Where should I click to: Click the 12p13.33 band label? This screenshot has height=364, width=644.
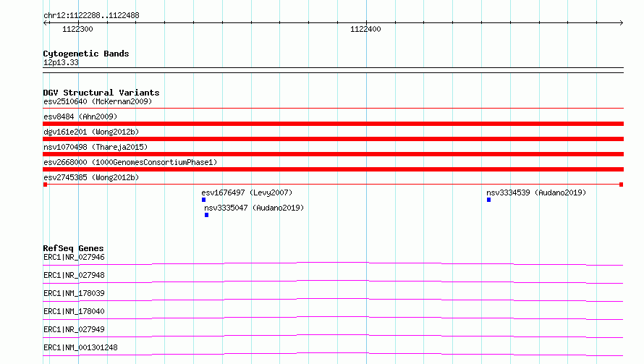click(61, 62)
